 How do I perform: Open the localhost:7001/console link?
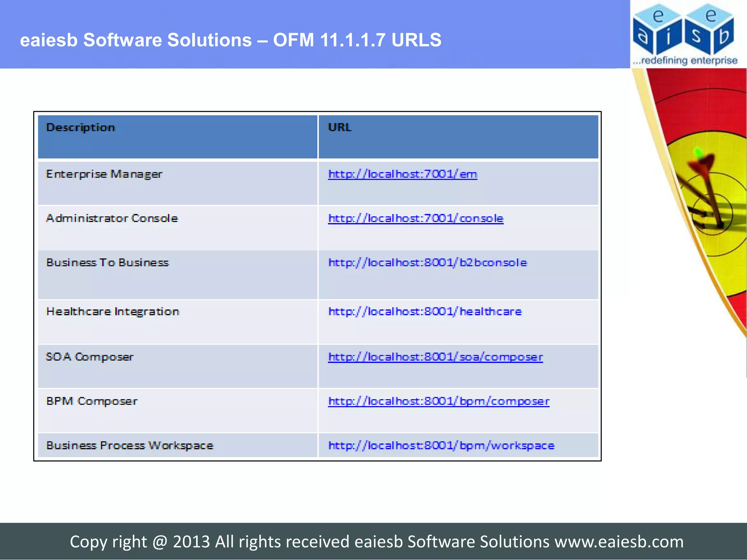click(415, 218)
